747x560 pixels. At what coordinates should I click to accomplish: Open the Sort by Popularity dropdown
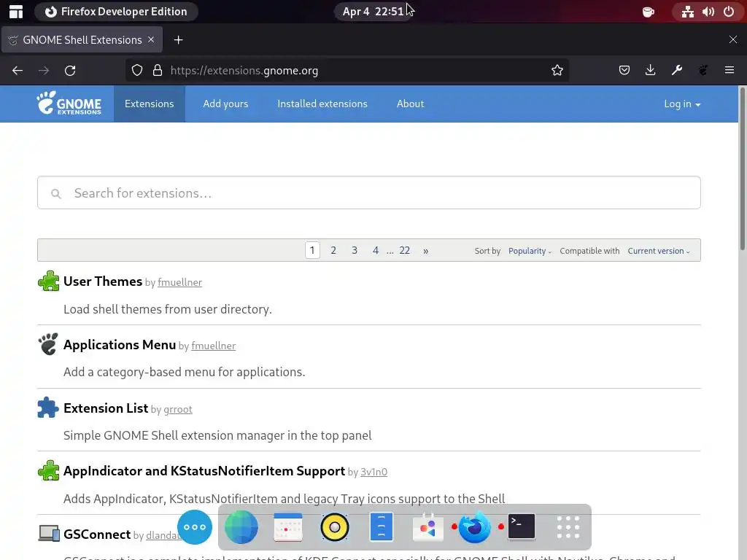530,251
